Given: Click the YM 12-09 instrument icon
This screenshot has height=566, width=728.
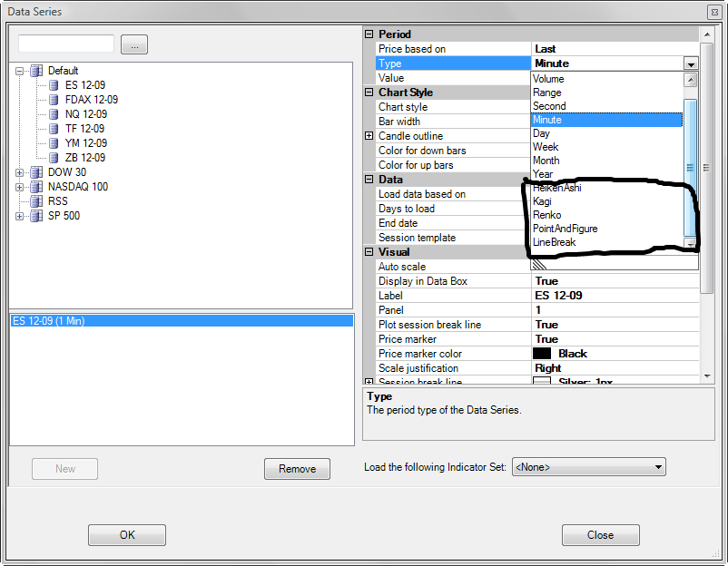Looking at the screenshot, I should [54, 143].
